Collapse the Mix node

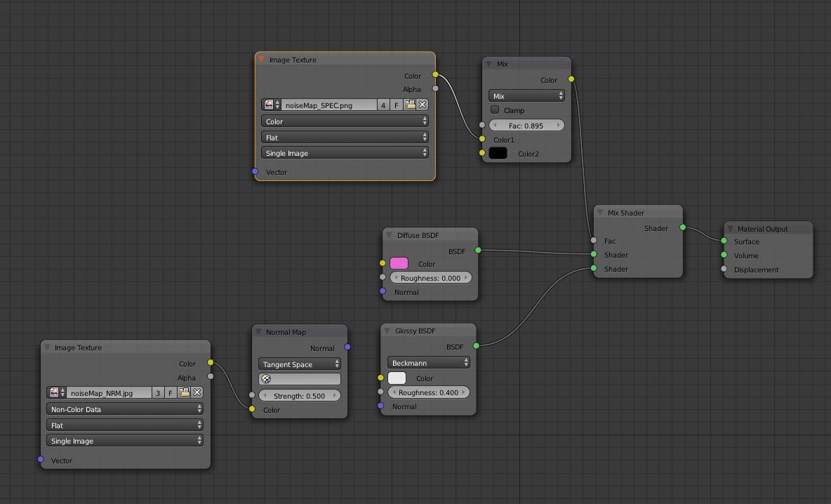pyautogui.click(x=488, y=64)
